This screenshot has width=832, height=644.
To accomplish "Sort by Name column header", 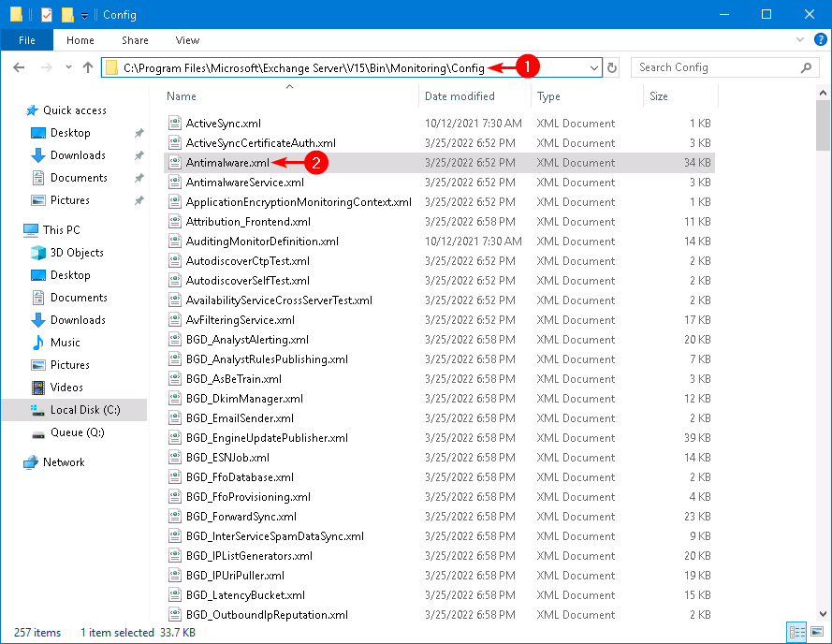I will tap(182, 96).
